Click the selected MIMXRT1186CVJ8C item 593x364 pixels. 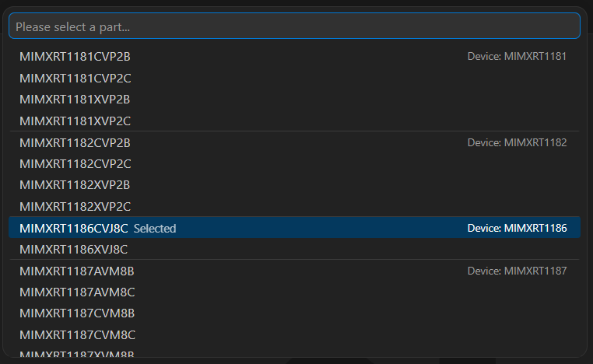pyautogui.click(x=74, y=228)
